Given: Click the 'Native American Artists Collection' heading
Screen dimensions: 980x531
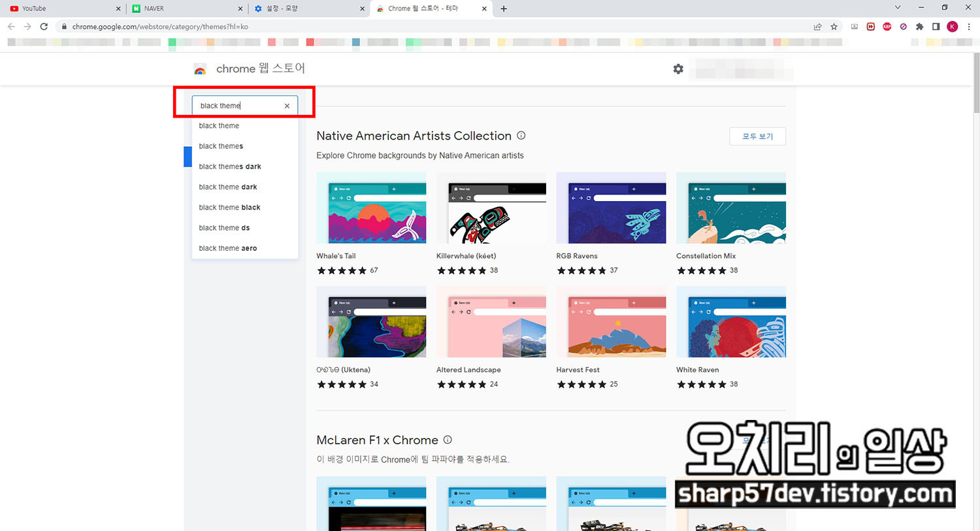Looking at the screenshot, I should click(x=414, y=136).
